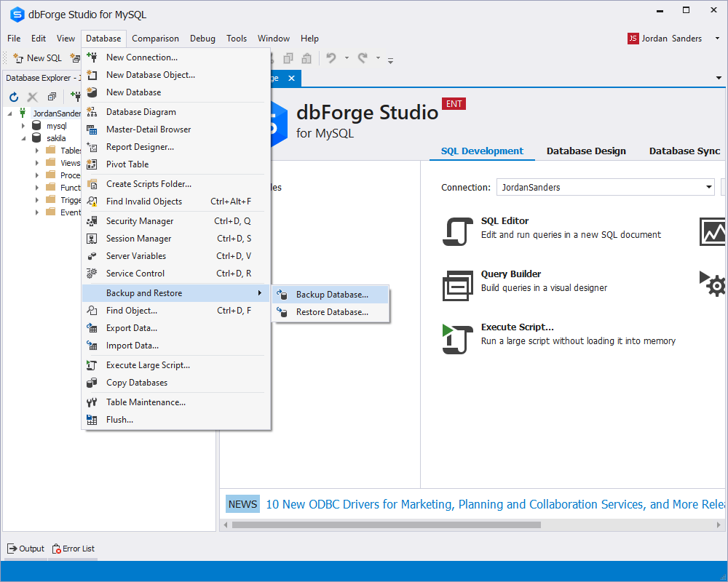Click the Query Builder large icon
Viewport: 728px width, 582px height.
(x=457, y=285)
